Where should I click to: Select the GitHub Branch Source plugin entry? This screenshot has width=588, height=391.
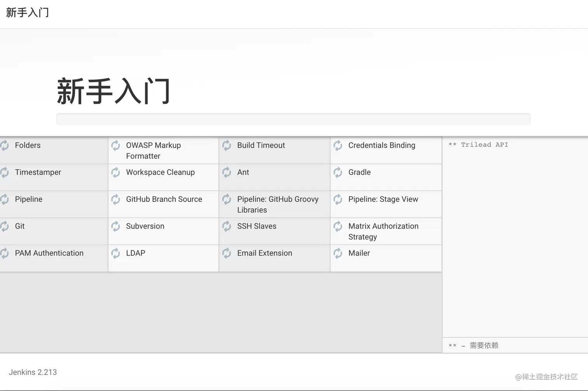[164, 199]
